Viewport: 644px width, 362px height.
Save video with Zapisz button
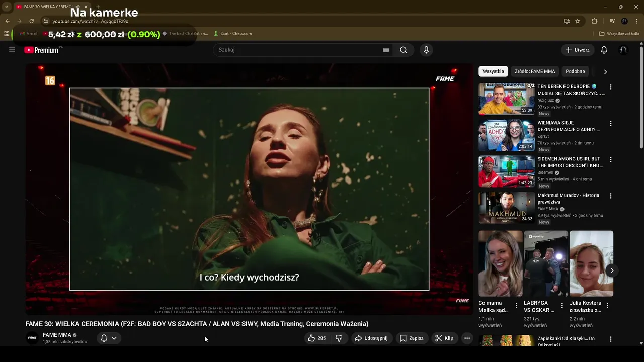click(x=412, y=338)
